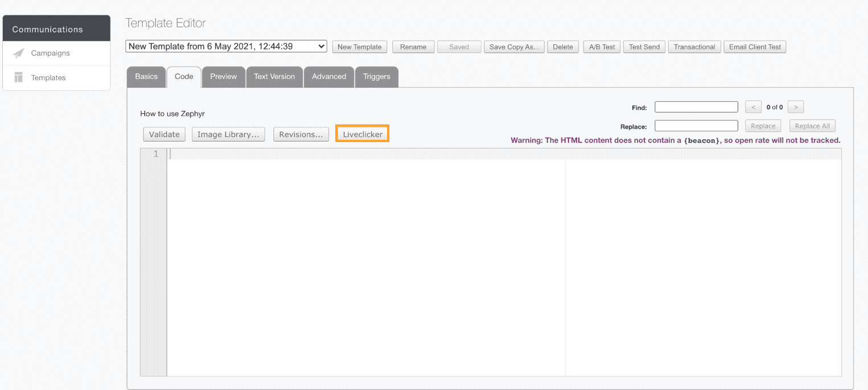Click Save Copy As
This screenshot has width=868, height=390.
coord(514,47)
